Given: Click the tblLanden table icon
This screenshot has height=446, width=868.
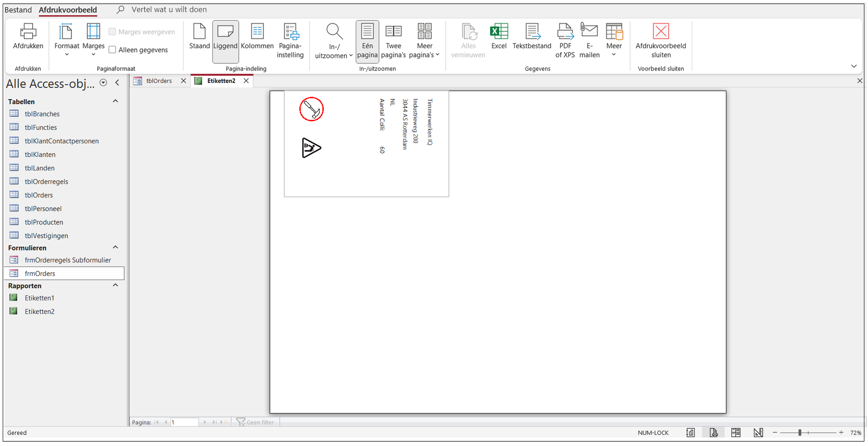Looking at the screenshot, I should tap(14, 168).
